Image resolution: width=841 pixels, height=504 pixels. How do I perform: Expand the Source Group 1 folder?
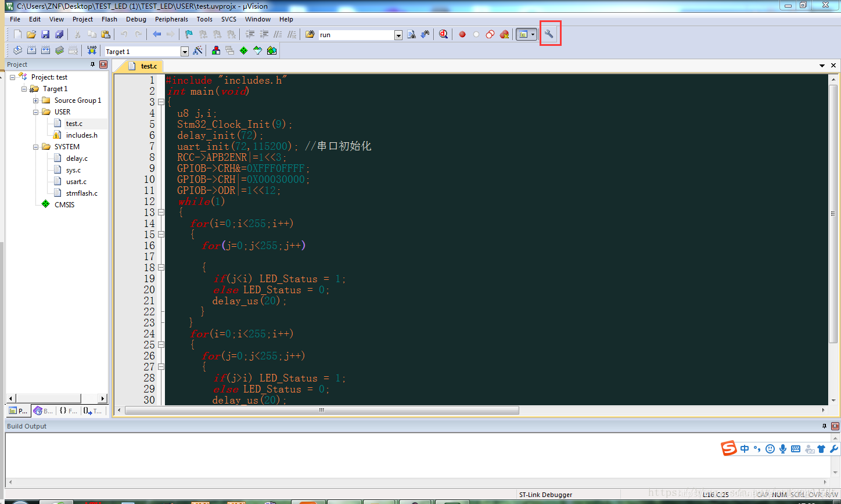35,100
